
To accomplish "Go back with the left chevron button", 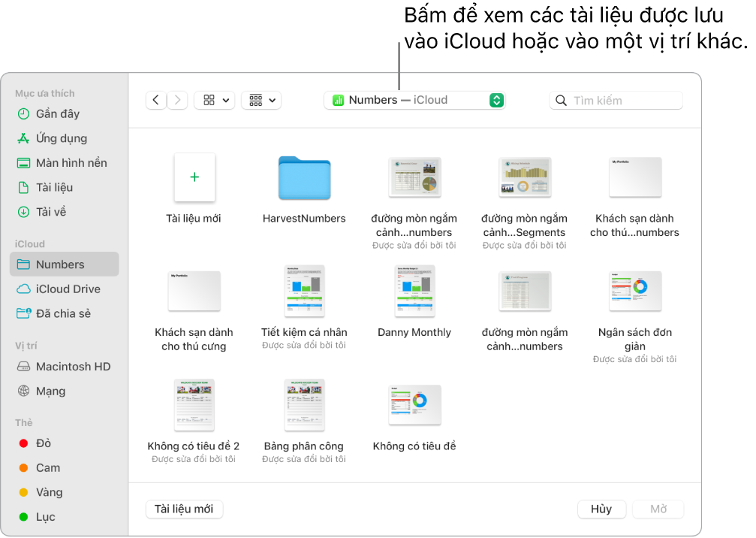I will pos(155,101).
